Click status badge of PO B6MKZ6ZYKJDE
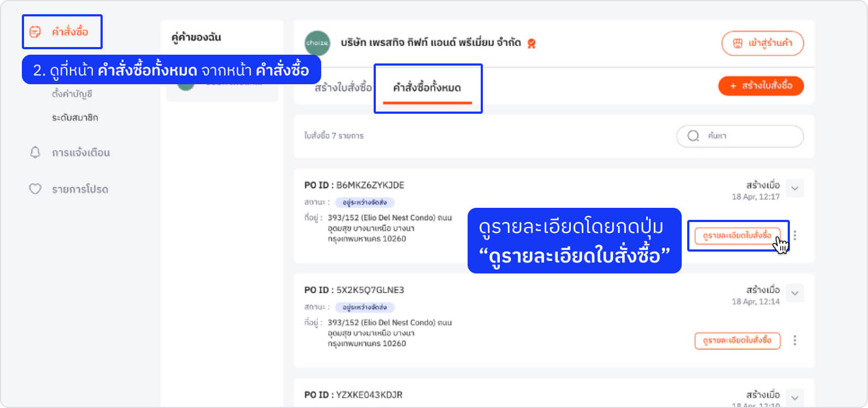This screenshot has height=408, width=868. [365, 202]
